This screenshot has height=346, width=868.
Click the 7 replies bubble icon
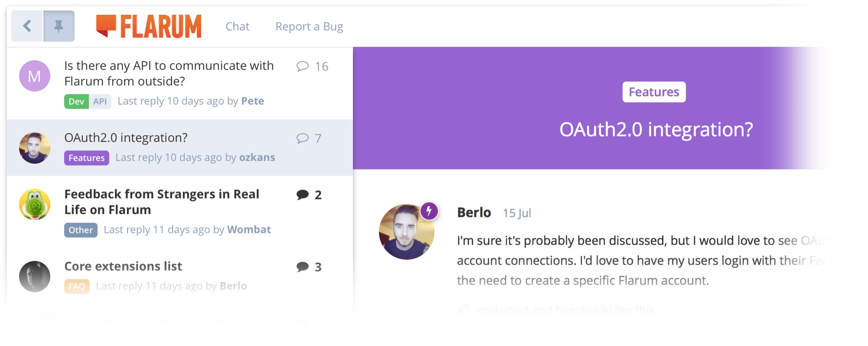(x=302, y=138)
